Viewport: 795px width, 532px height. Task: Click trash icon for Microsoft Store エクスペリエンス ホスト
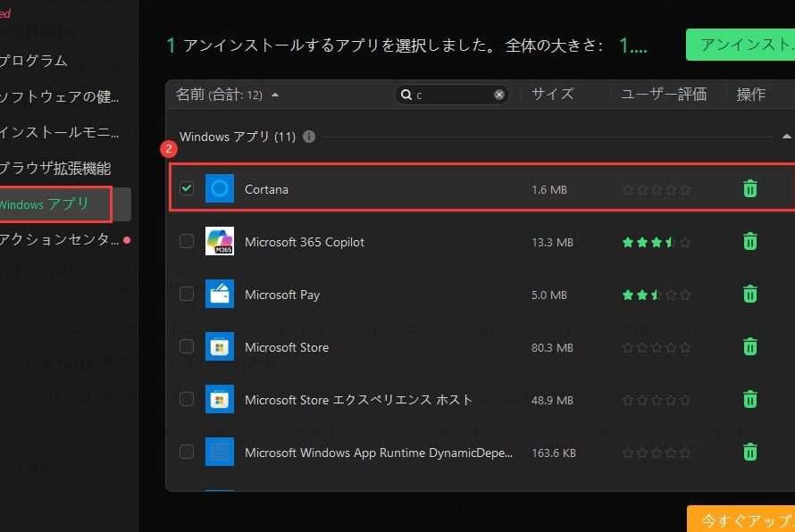[x=749, y=399]
